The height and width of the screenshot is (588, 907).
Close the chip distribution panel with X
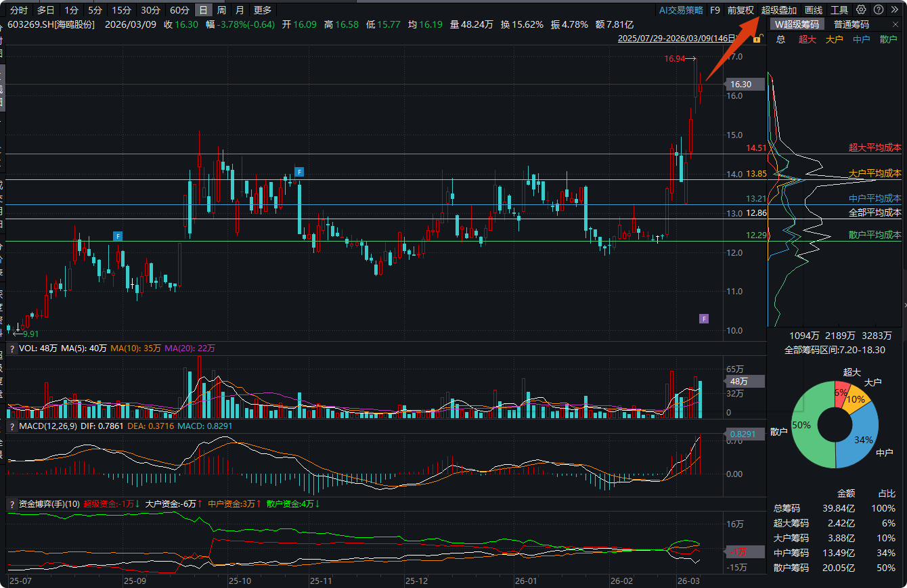[x=896, y=24]
